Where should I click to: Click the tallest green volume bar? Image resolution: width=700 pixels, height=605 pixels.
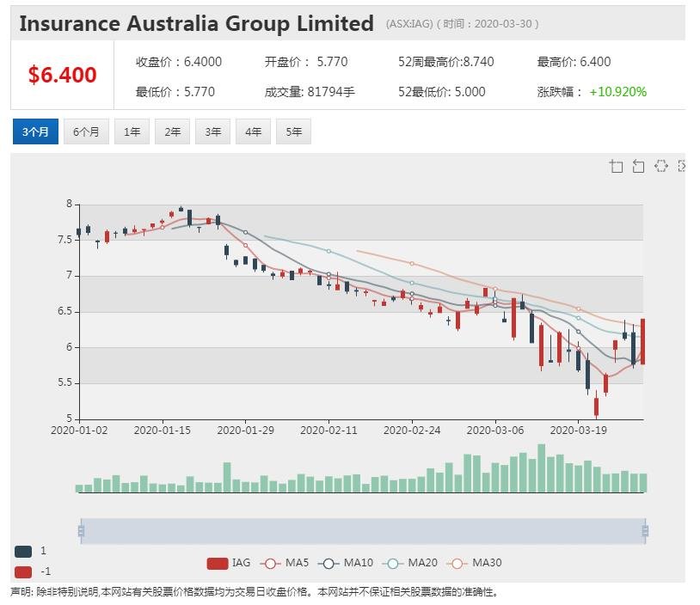coord(542,468)
